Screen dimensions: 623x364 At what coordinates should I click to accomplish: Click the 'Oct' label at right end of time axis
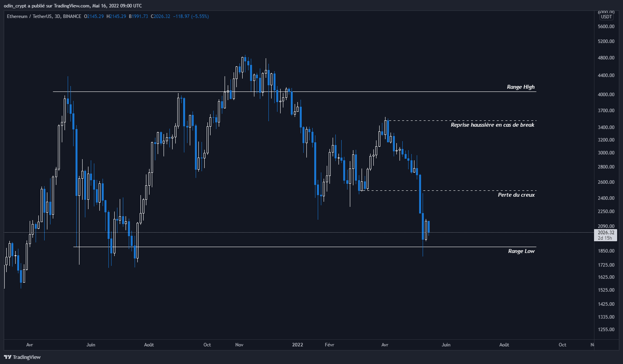[x=562, y=345]
